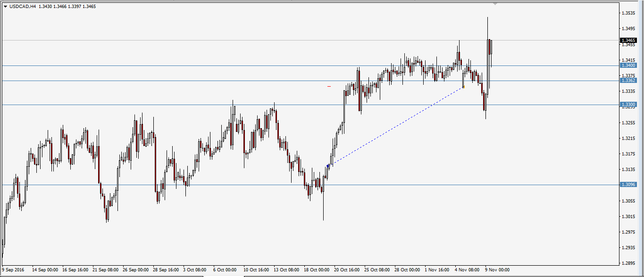Click the 14 Sep 00:00 time label
Image resolution: width=644 pixels, height=277 pixels.
tap(45, 270)
